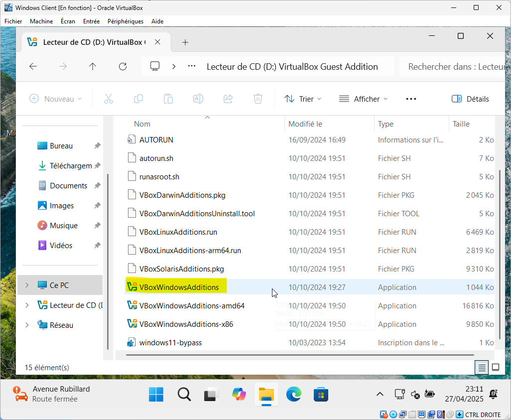Open Task View on the taskbar

click(x=211, y=395)
